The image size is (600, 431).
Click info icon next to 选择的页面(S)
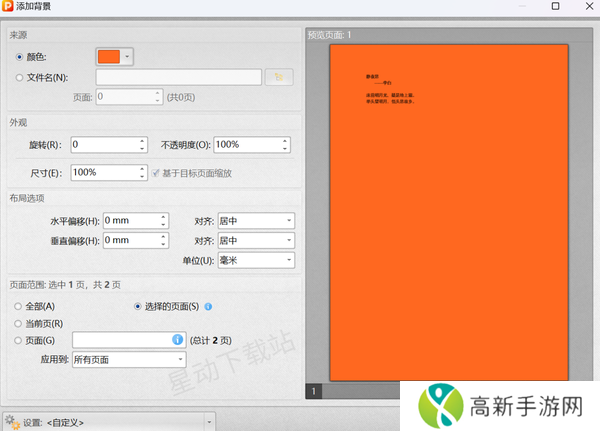click(208, 307)
